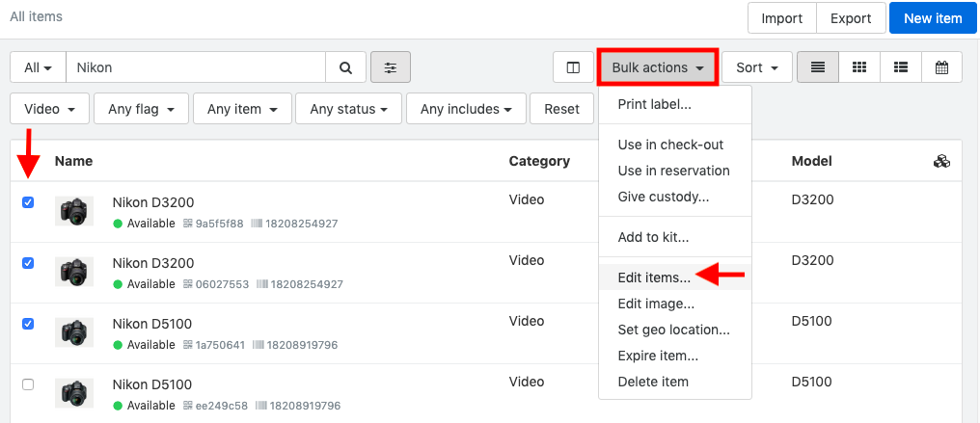The width and height of the screenshot is (980, 423).
Task: Switch to the calendar view icon
Action: 941,67
